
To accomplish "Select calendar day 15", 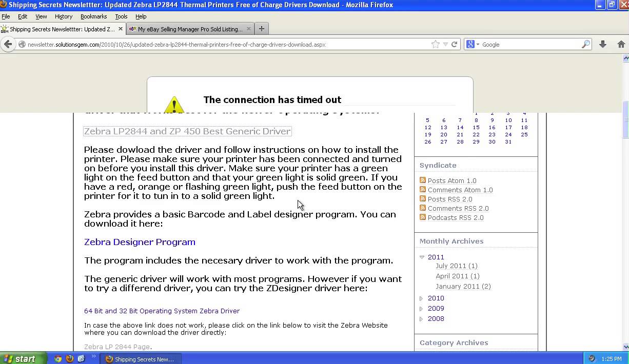I will (476, 127).
